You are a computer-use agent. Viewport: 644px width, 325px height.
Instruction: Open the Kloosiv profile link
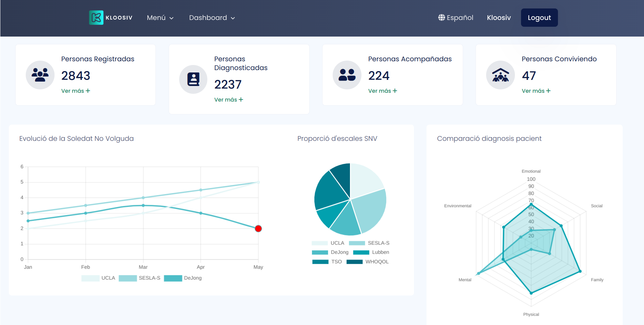pos(499,18)
